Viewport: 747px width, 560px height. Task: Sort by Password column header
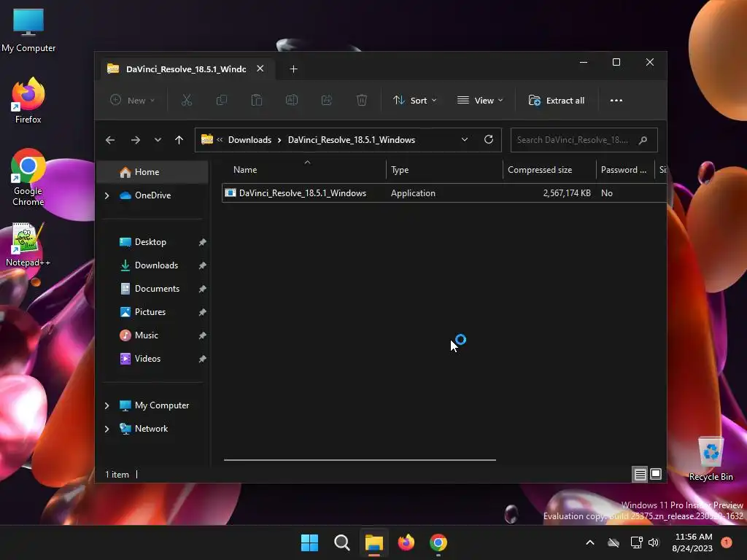point(625,170)
